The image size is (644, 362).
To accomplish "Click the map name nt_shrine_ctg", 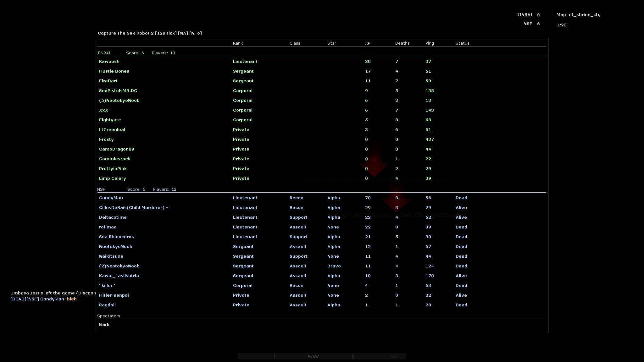I will [x=584, y=15].
